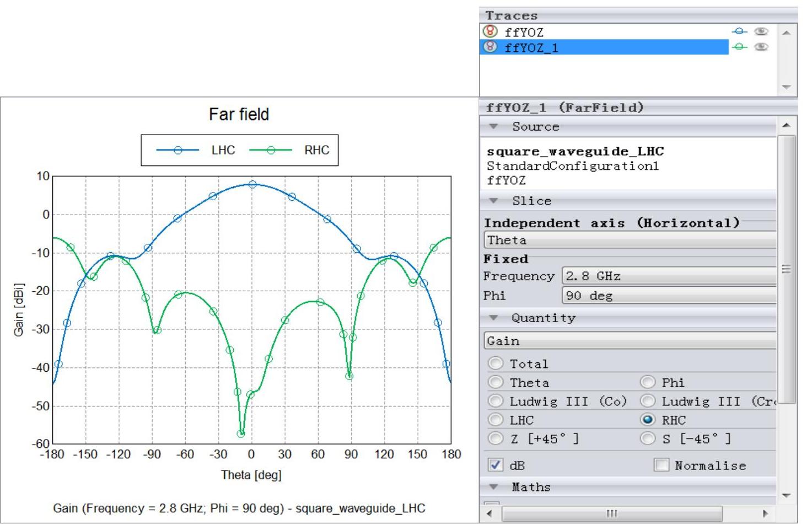
Task: Click the green line marker for ffYOZ_1
Action: (x=740, y=47)
